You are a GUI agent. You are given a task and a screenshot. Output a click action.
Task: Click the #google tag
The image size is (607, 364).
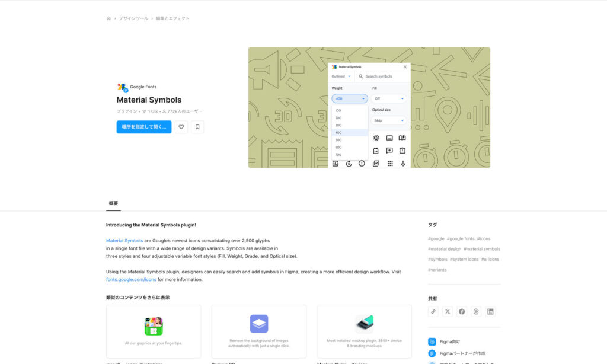point(436,238)
